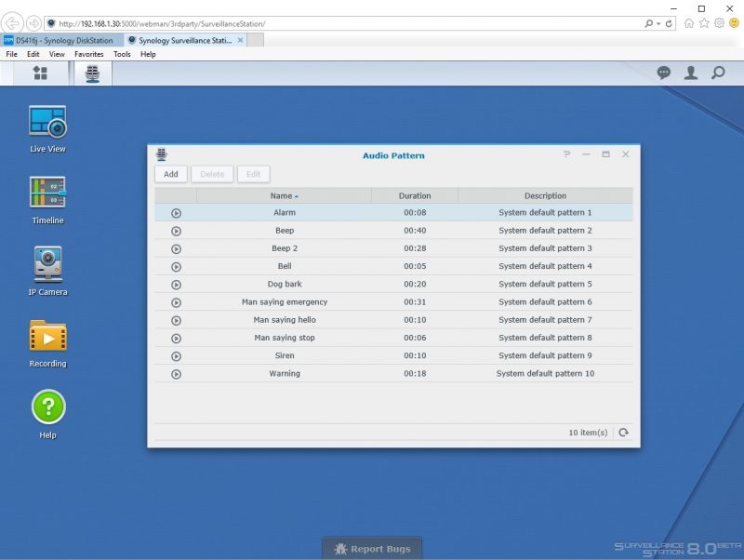Maximize the Audio Pattern window
744x560 pixels.
(x=605, y=154)
